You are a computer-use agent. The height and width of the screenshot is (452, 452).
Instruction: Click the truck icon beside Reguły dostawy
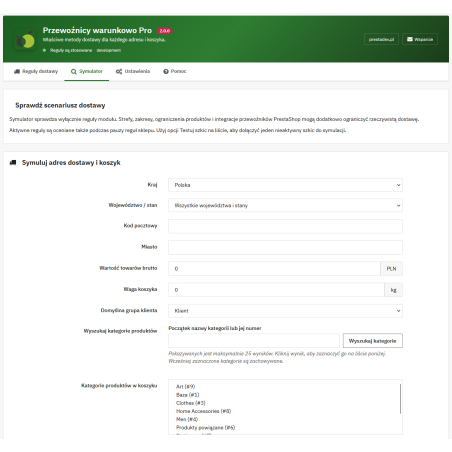pos(17,71)
